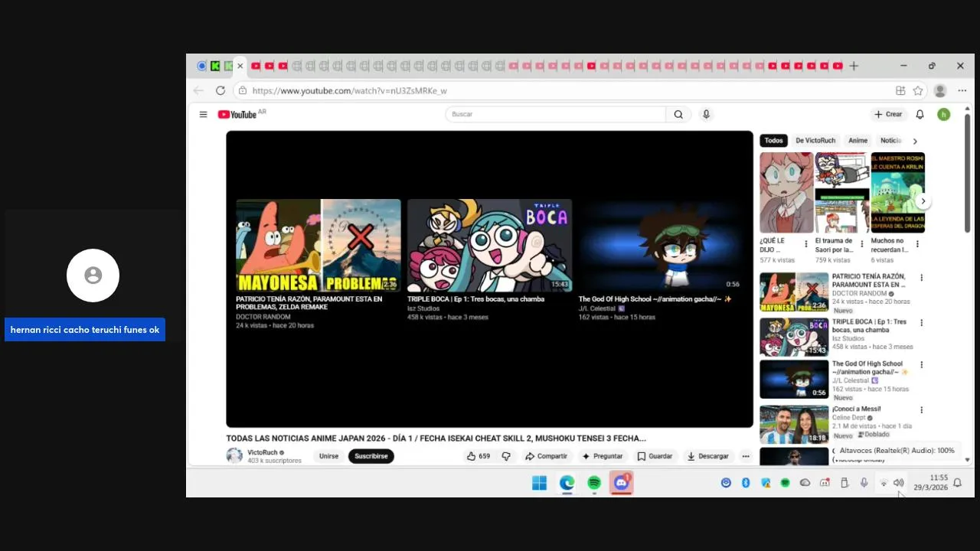The image size is (980, 551).
Task: Show next Shorts with the shelf arrow
Action: point(923,201)
